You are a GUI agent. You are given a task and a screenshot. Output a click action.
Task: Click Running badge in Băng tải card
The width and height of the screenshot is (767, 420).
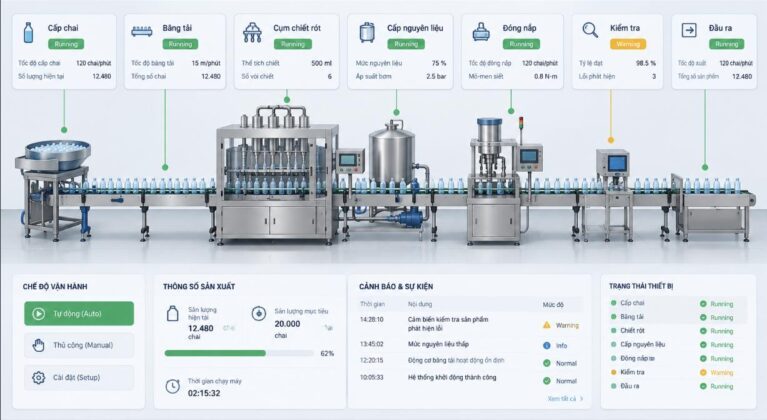[x=180, y=44]
